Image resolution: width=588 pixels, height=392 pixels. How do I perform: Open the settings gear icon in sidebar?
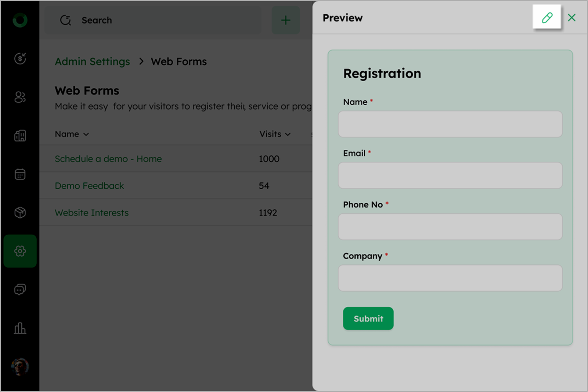20,251
